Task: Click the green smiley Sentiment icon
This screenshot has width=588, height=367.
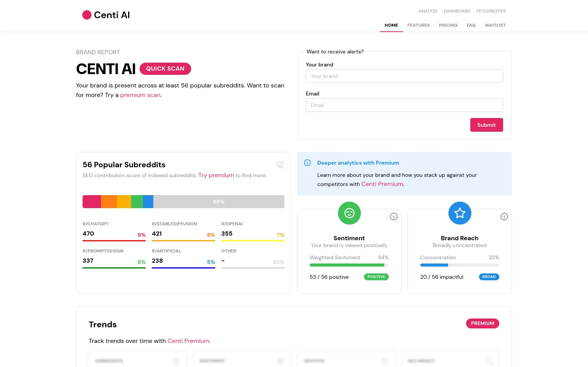Action: 349,213
